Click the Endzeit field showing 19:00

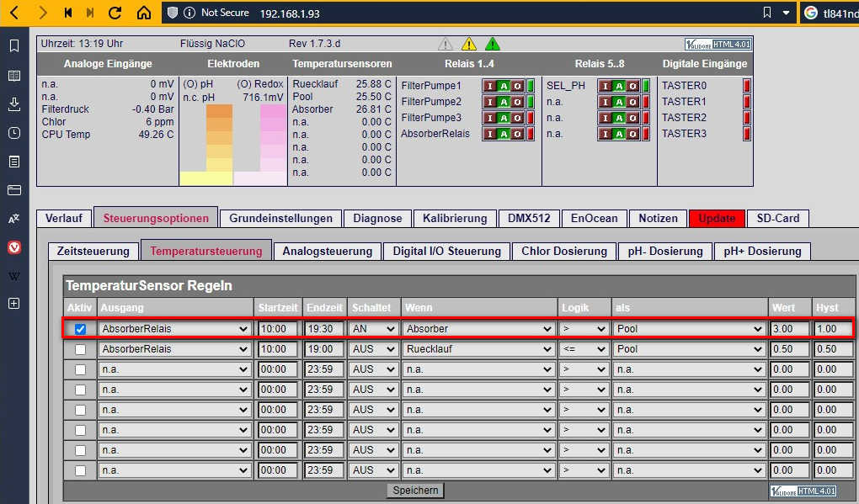[x=323, y=349]
